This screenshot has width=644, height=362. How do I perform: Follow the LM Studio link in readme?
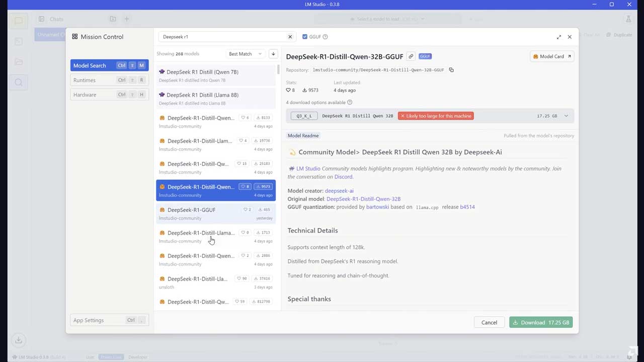(x=308, y=168)
